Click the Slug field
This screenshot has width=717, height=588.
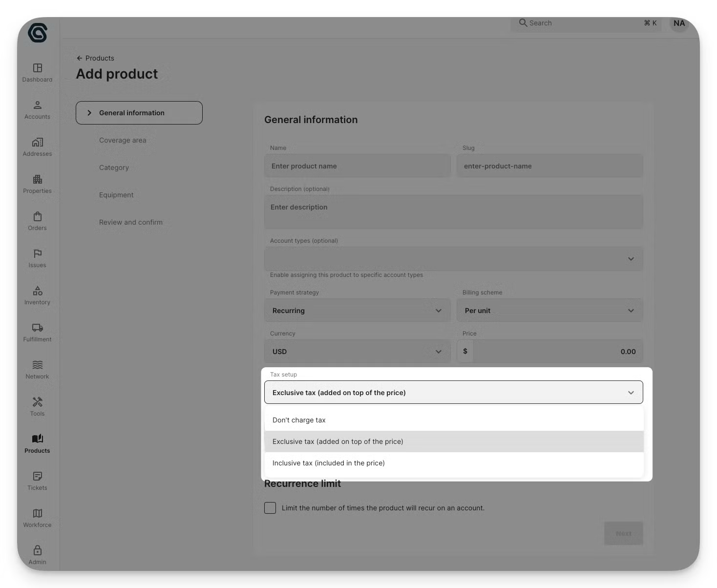pyautogui.click(x=550, y=166)
